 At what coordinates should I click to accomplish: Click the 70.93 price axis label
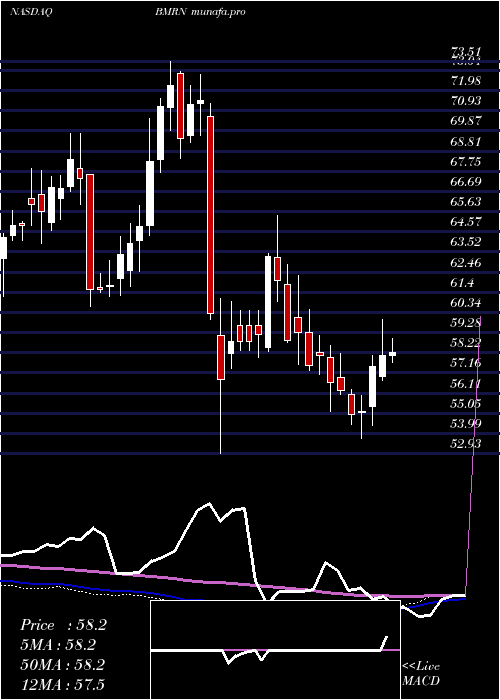pyautogui.click(x=467, y=101)
